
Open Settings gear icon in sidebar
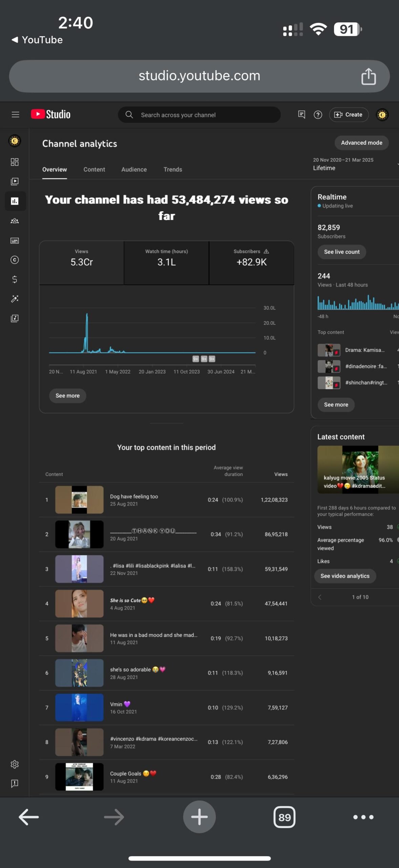15,765
